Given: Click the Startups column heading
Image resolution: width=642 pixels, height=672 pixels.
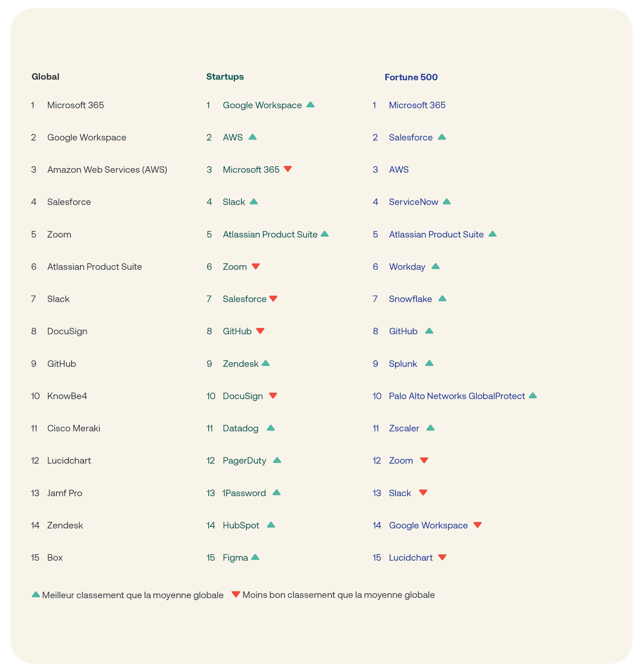Looking at the screenshot, I should tap(225, 76).
